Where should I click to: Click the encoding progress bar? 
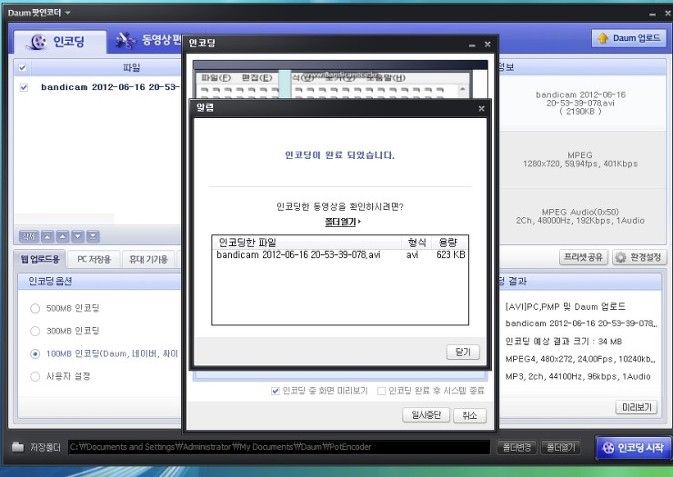point(340,377)
